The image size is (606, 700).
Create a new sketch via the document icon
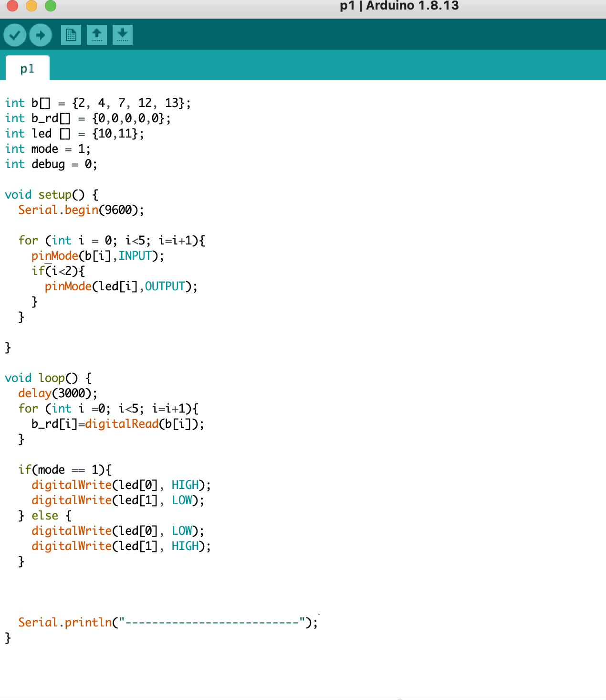pyautogui.click(x=72, y=34)
